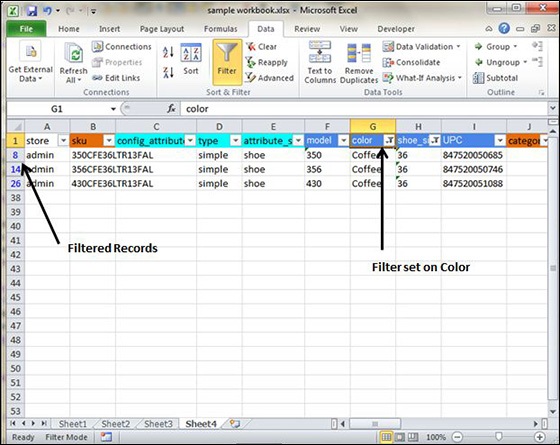The image size is (560, 445).
Task: Open the color column filter dropdown
Action: pos(389,141)
